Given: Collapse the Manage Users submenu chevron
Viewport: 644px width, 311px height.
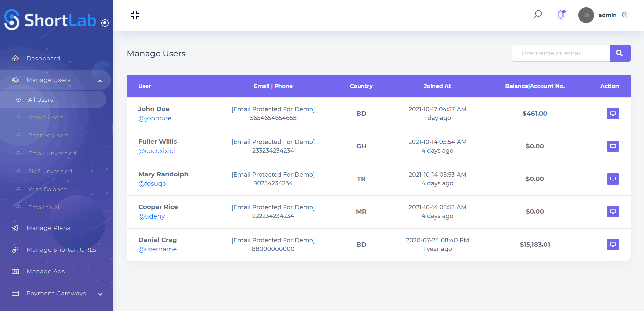Looking at the screenshot, I should [100, 81].
